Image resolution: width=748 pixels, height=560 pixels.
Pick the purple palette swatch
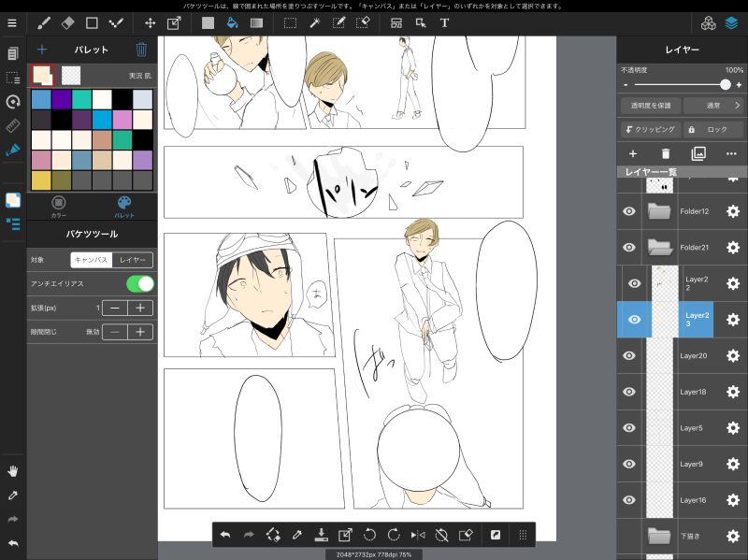pos(62,99)
